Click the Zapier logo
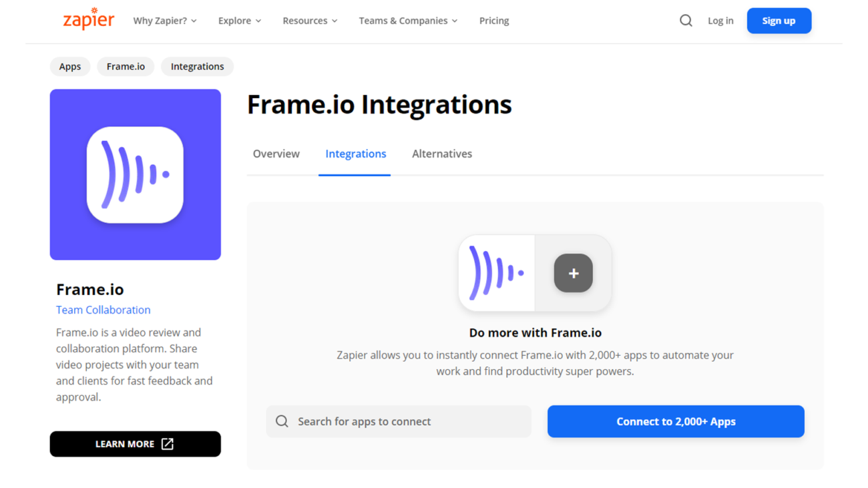868x488 pixels. 87,20
